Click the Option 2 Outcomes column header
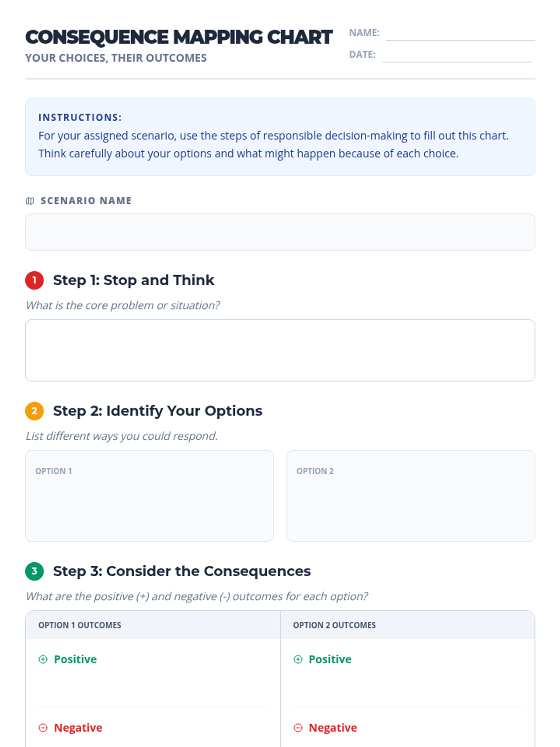This screenshot has width=560, height=747. coord(334,625)
